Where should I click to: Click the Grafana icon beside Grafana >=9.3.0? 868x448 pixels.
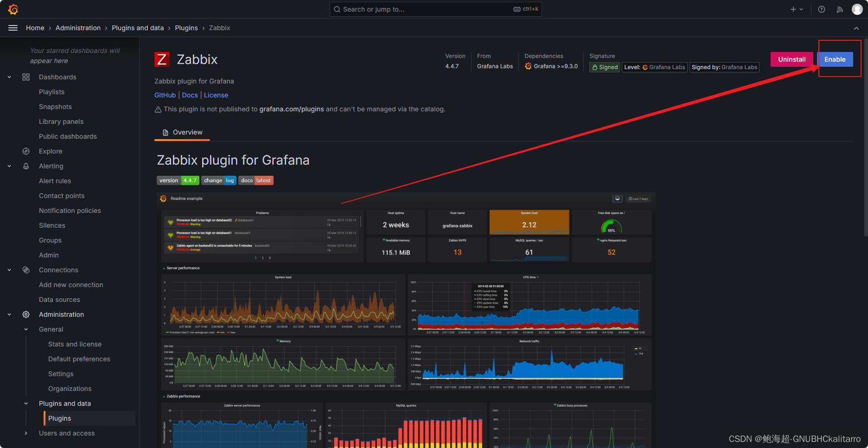tap(528, 66)
